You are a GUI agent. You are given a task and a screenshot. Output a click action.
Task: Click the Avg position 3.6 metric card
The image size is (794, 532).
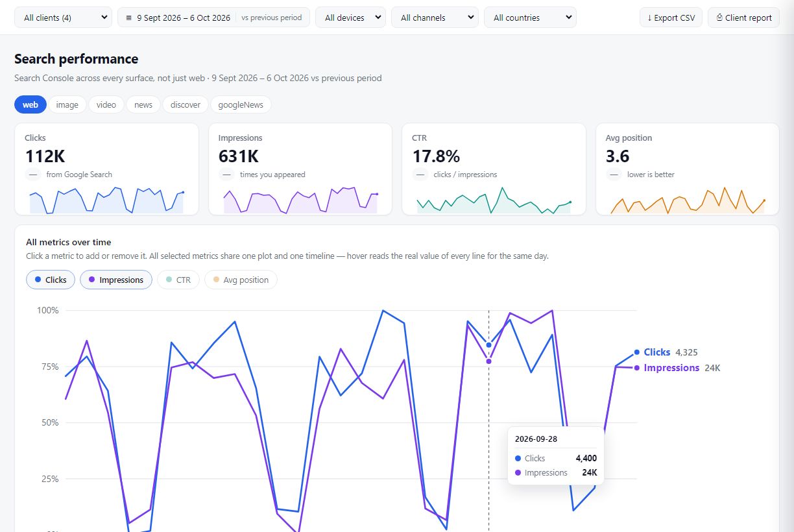(688, 169)
